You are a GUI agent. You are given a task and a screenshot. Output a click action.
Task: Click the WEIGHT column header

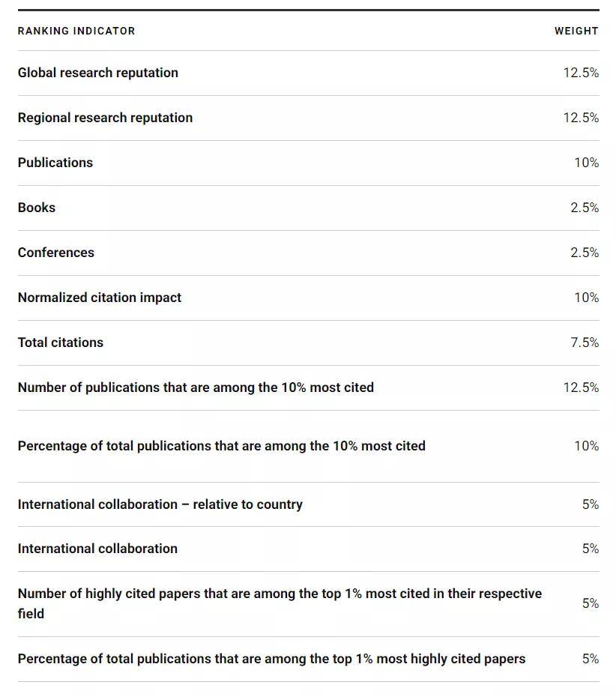576,31
